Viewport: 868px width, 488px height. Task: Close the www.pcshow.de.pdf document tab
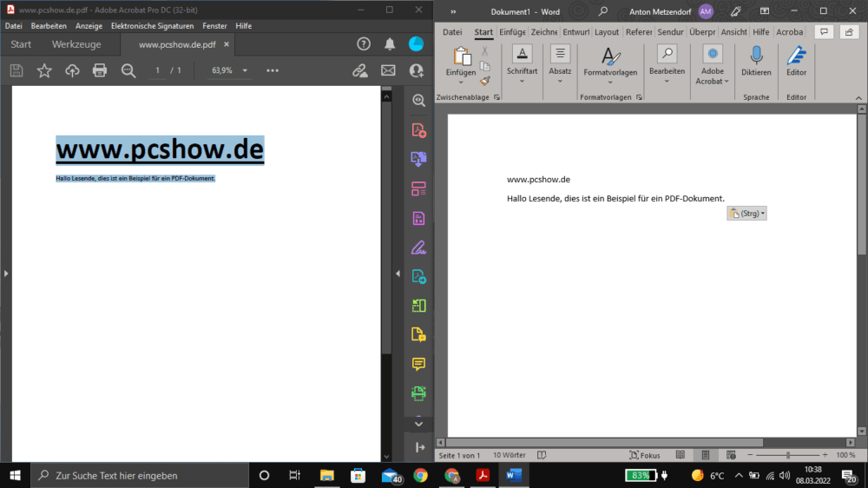click(227, 44)
